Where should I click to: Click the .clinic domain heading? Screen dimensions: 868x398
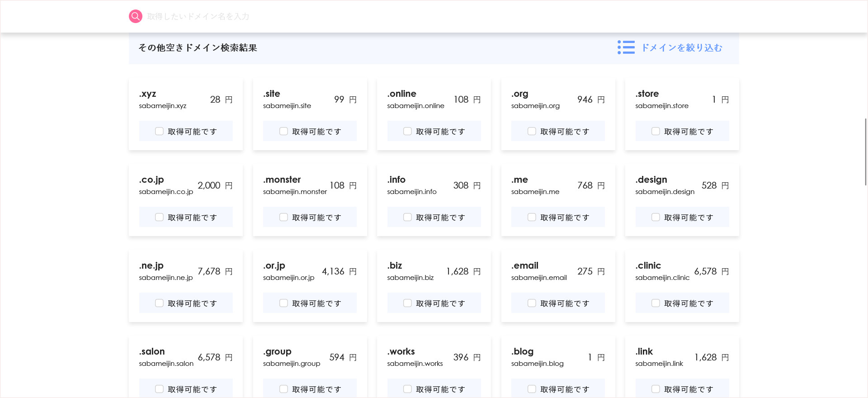[648, 265]
